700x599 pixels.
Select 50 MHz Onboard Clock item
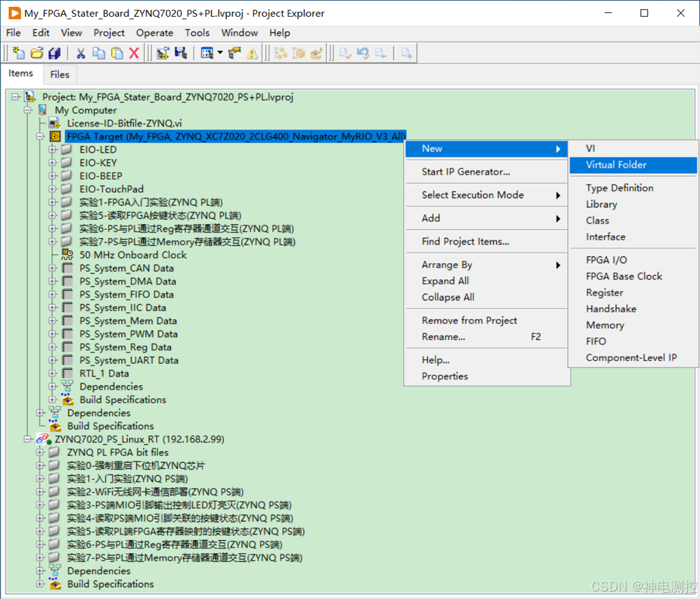pyautogui.click(x=133, y=255)
